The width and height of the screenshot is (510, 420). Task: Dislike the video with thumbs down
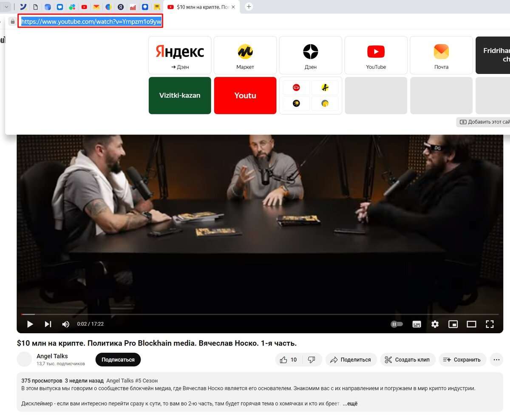tap(312, 360)
